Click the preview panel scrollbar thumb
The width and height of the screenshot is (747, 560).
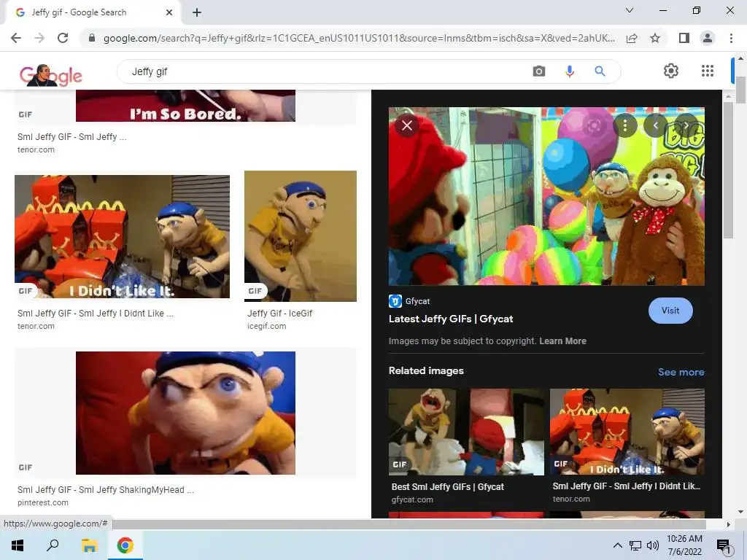pos(729,170)
